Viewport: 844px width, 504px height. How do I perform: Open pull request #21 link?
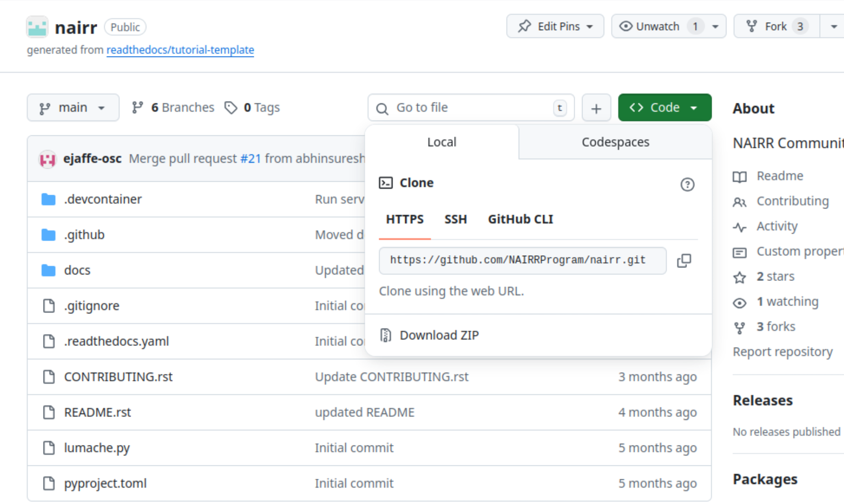click(251, 159)
